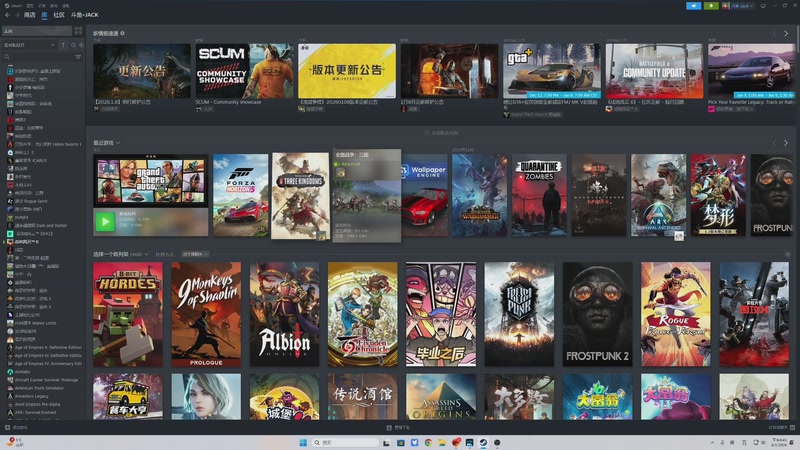This screenshot has width=800, height=450.
Task: Open the 9 Monkeys of Shaolin cover
Action: (x=206, y=314)
